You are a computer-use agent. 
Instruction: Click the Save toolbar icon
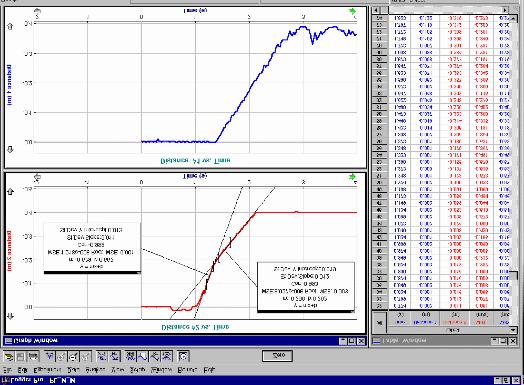pos(20,357)
